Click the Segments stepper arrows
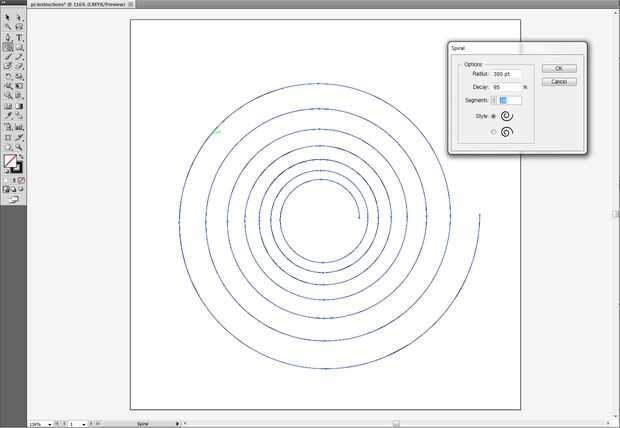Image resolution: width=620 pixels, height=428 pixels. tap(493, 100)
